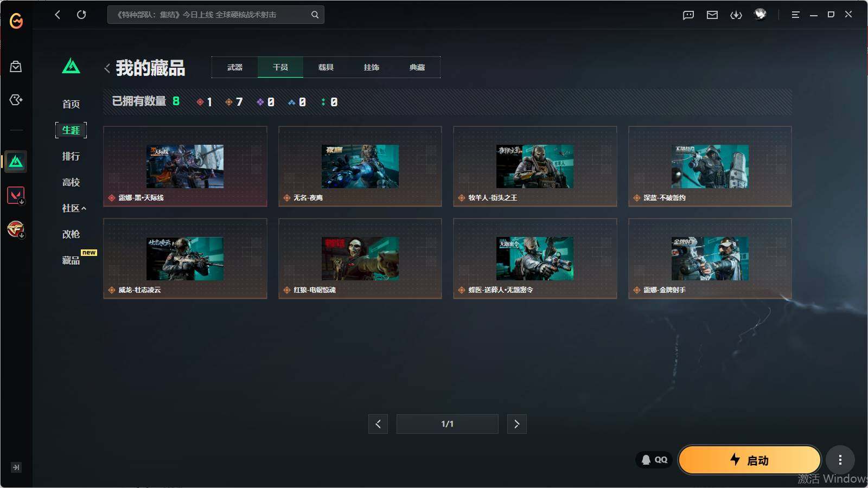Collapse the 社区 navigation section
The image size is (868, 488).
pyautogui.click(x=74, y=208)
